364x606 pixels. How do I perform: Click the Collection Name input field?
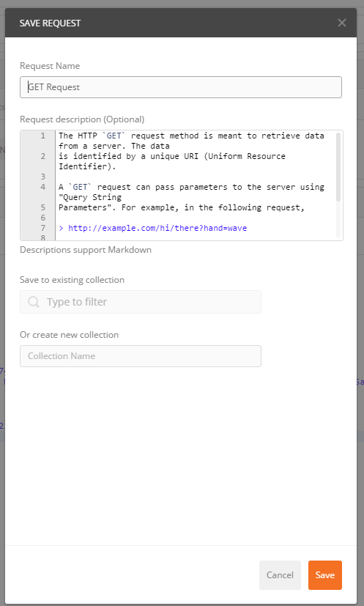(x=141, y=356)
